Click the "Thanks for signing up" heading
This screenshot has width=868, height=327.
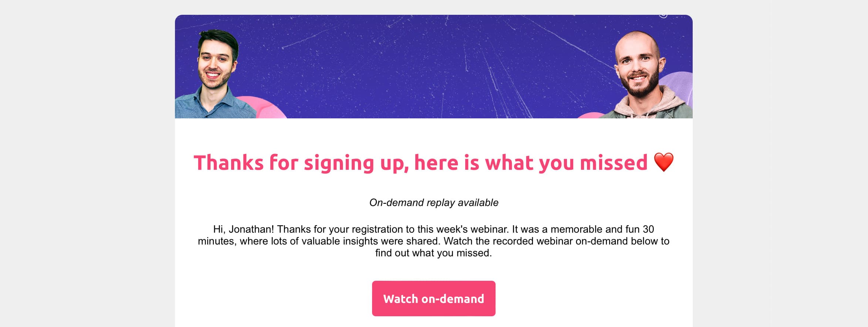click(421, 163)
